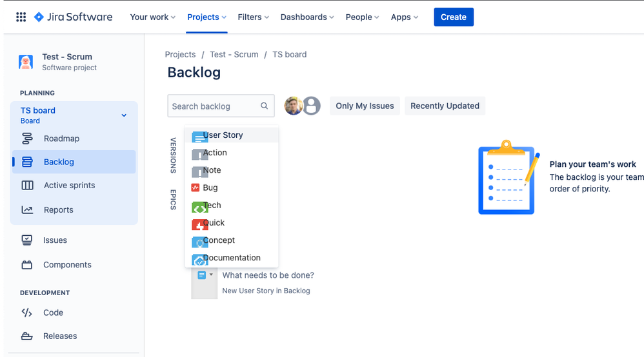
Task: Toggle the Recently Updated filter
Action: click(445, 106)
